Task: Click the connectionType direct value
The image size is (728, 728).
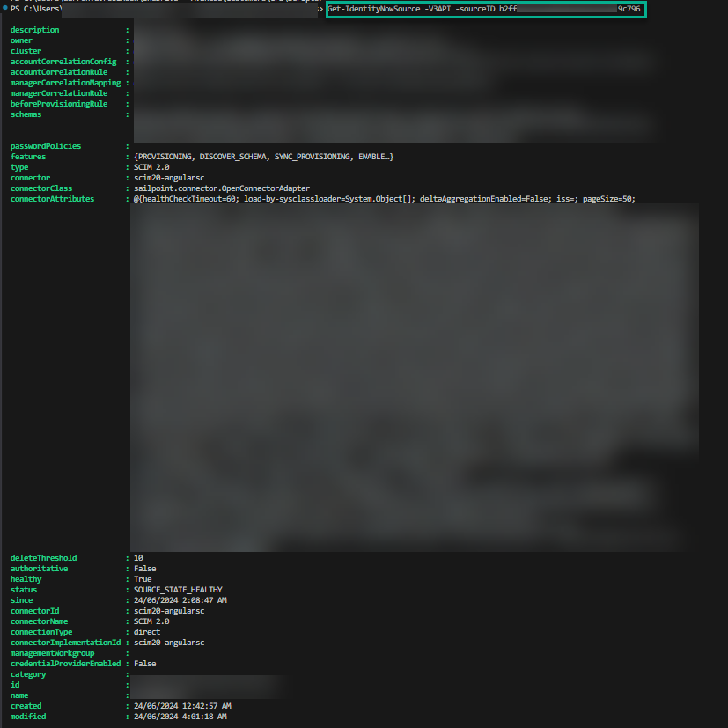Action: (147, 632)
